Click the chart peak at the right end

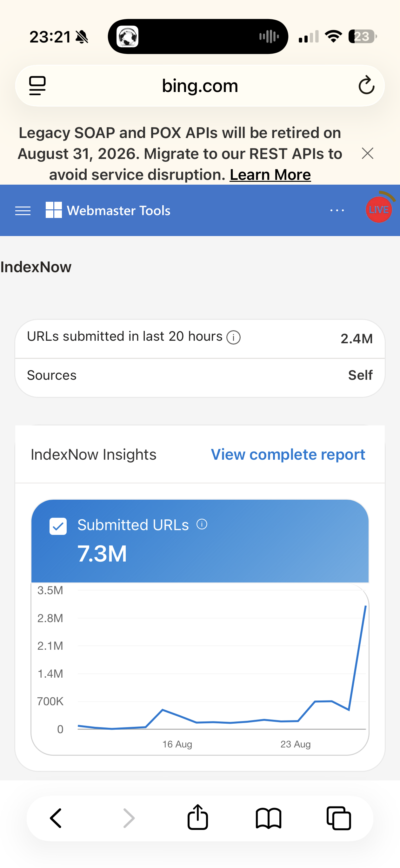click(366, 606)
